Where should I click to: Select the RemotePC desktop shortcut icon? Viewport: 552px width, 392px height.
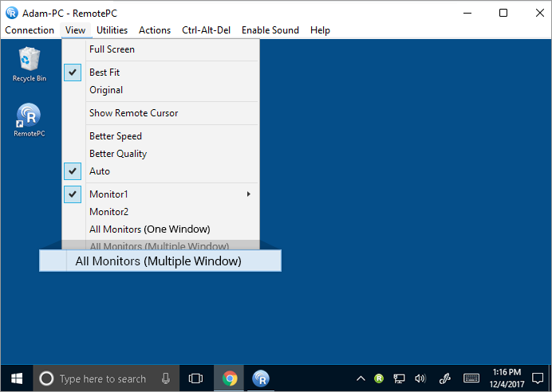(30, 120)
